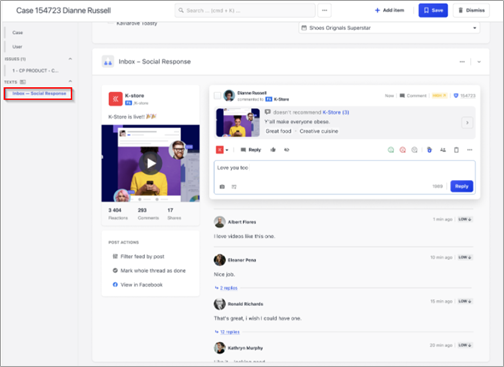Select '1 - CP PRODUCT' issue in sidebar
This screenshot has height=367, width=504.
tap(35, 70)
